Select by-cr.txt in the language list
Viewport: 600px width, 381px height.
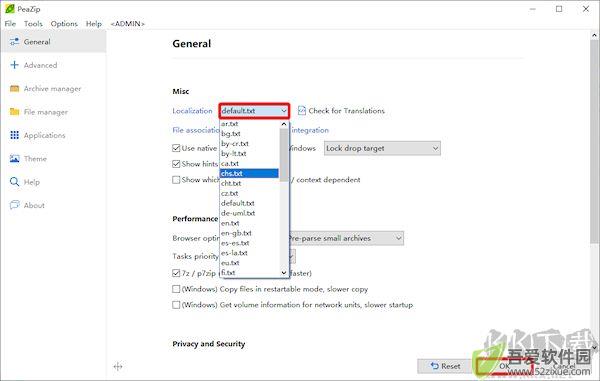(249, 143)
